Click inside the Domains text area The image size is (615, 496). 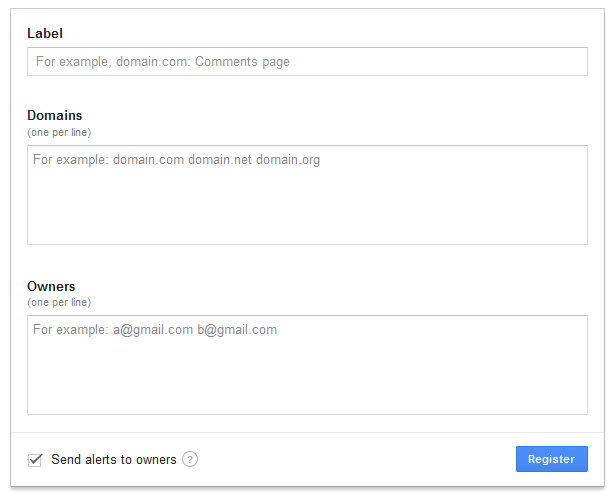pyautogui.click(x=307, y=195)
